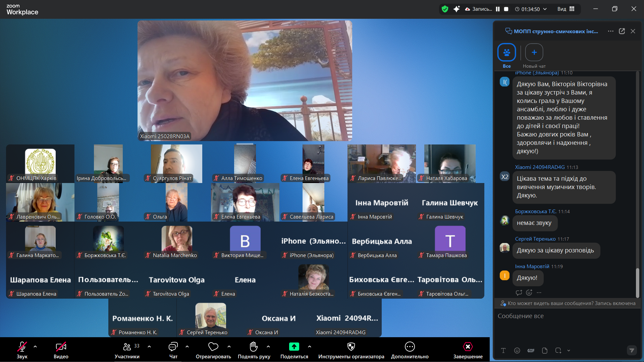The width and height of the screenshot is (644, 362).
Task: Turn on the camera with the Видео button
Action: point(61,347)
